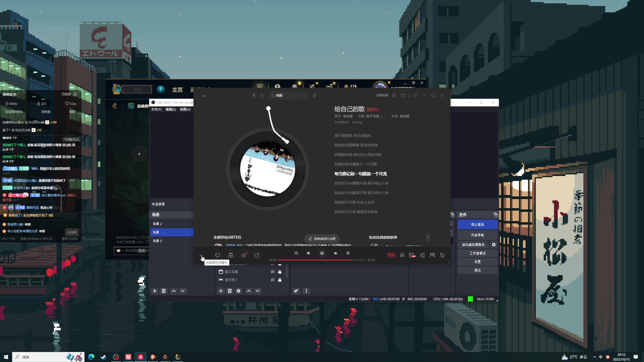Screen dimensions: 644x362
Task: Open audio mixer advanced settings gears
Action: click(x=296, y=291)
